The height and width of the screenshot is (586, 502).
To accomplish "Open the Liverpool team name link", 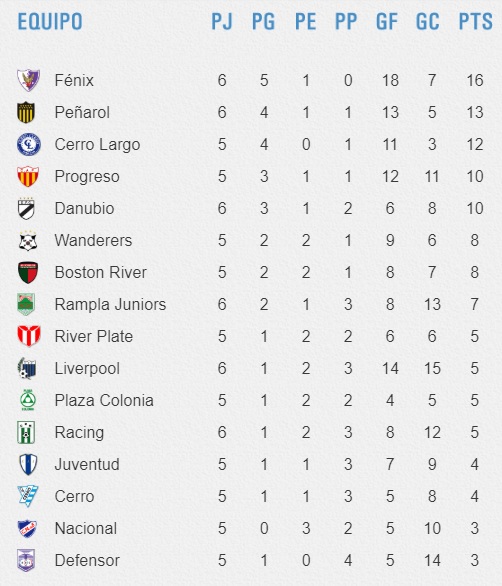I will (x=87, y=369).
